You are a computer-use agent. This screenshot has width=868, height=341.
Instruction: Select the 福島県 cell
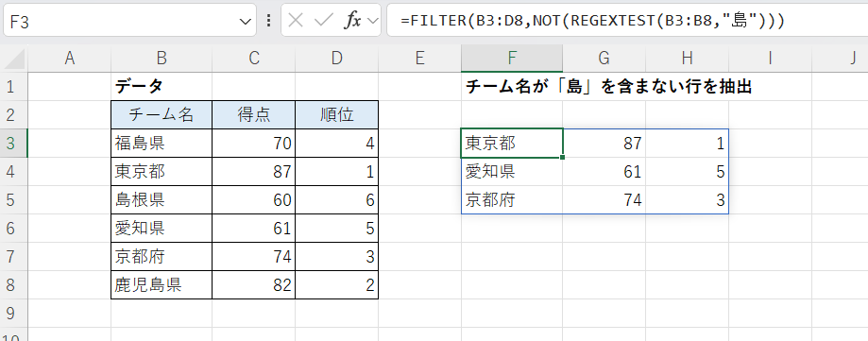pyautogui.click(x=162, y=143)
